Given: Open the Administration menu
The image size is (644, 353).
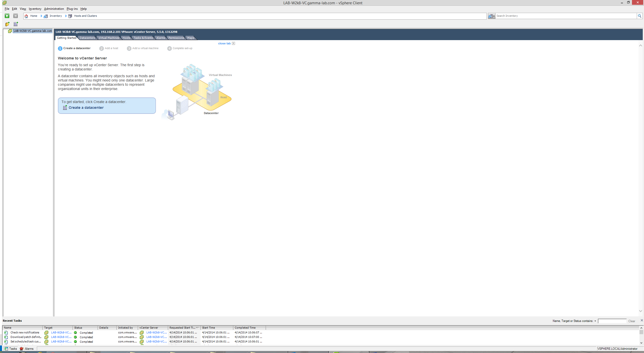Looking at the screenshot, I should pos(54,9).
